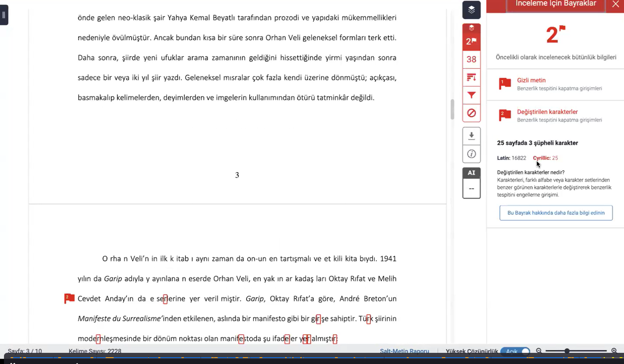This screenshot has height=364, width=624.
Task: Open the AI writing indicator panel
Action: pyautogui.click(x=471, y=183)
